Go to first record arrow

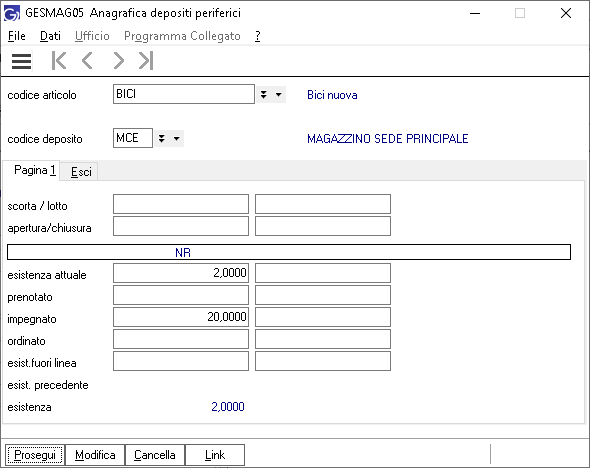coord(59,61)
